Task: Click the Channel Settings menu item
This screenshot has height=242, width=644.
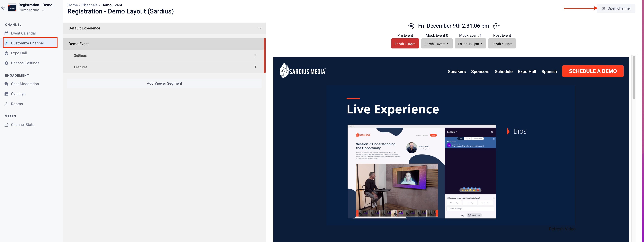Action: coord(25,63)
